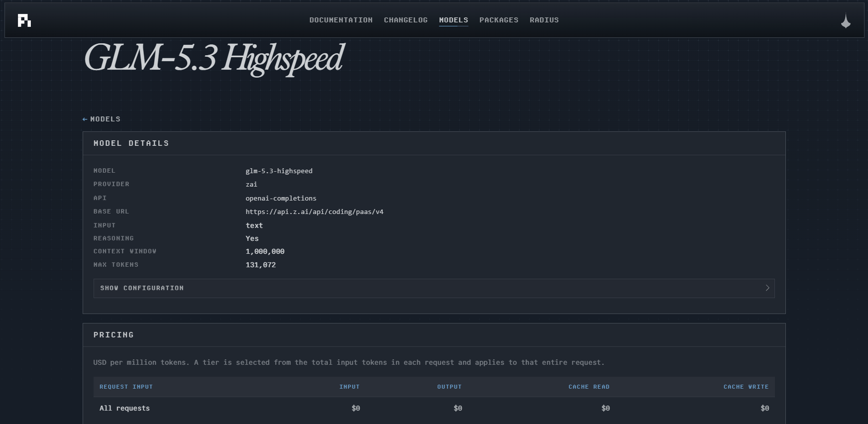Click the OUTPUT column header
Image resolution: width=868 pixels, height=424 pixels.
click(x=449, y=387)
